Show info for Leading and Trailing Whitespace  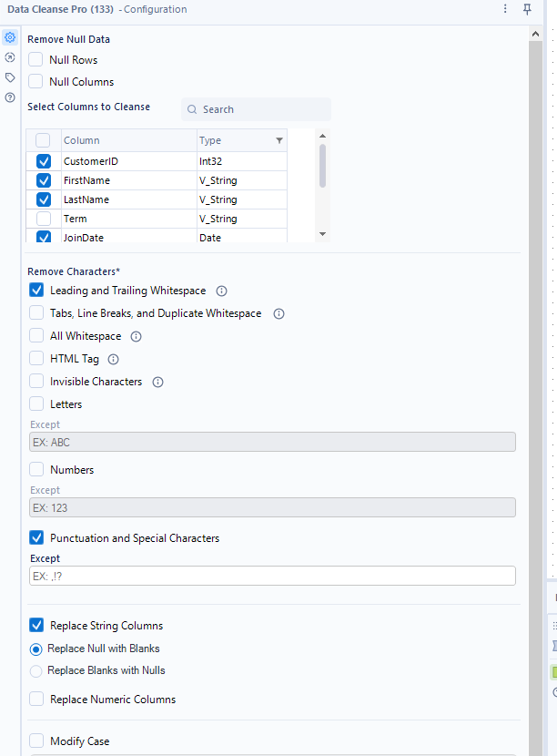click(221, 291)
